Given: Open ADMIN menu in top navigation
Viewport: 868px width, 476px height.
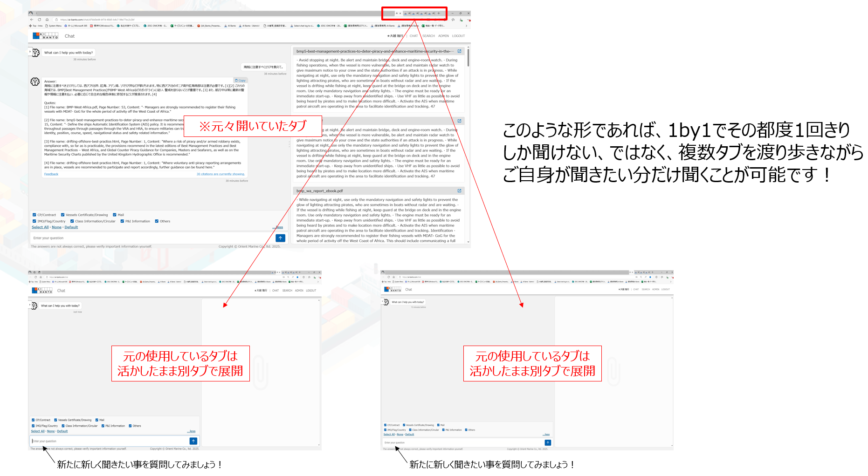Looking at the screenshot, I should pyautogui.click(x=443, y=36).
